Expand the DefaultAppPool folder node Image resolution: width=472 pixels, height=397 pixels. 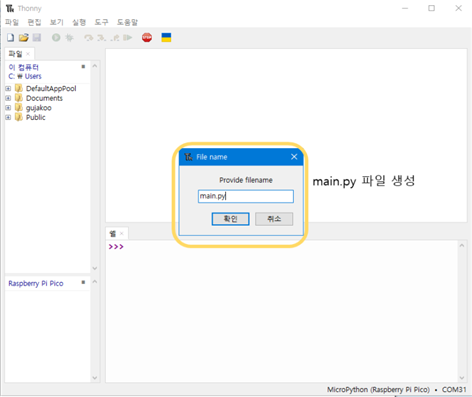click(8, 89)
